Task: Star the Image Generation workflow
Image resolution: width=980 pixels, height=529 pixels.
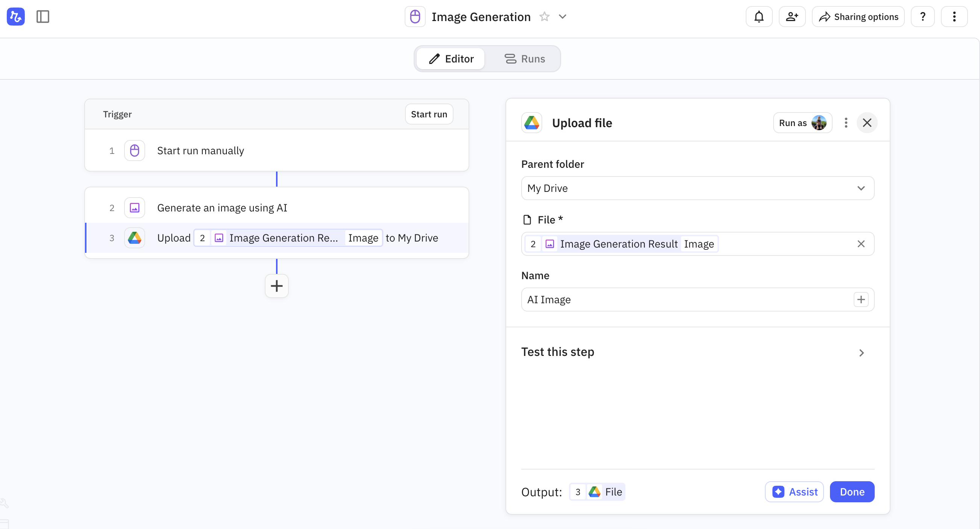Action: tap(545, 17)
